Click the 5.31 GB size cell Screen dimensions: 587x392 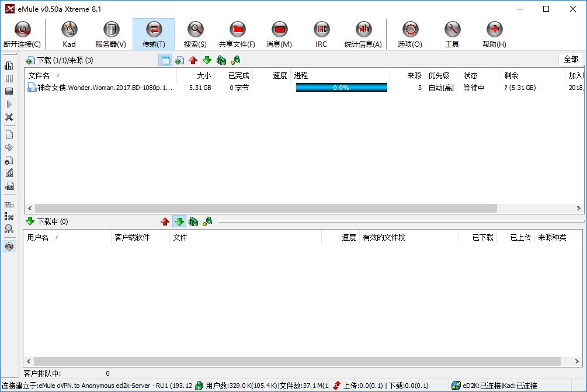pyautogui.click(x=200, y=88)
